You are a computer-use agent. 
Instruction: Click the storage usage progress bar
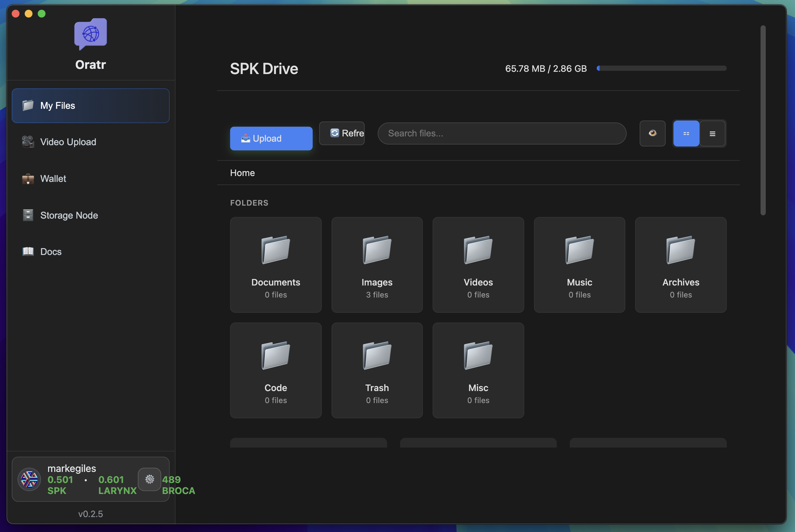(661, 68)
